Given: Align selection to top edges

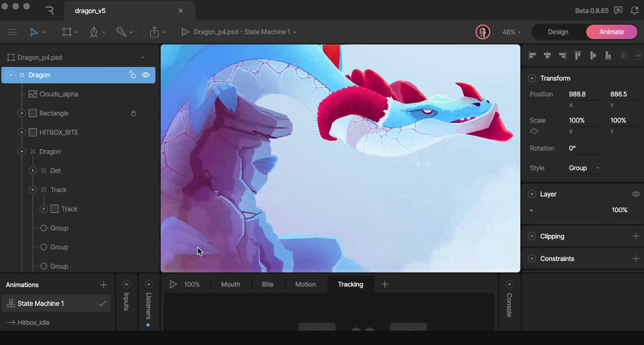Looking at the screenshot, I should (x=578, y=55).
